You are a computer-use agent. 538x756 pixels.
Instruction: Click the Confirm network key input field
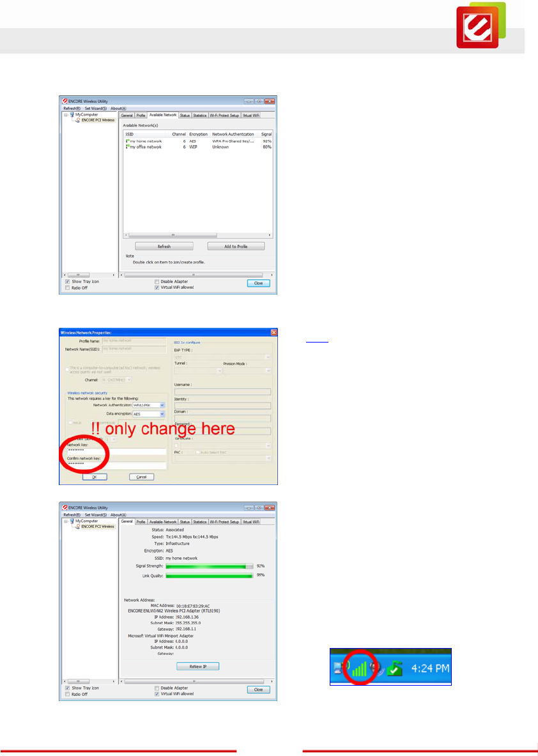click(116, 465)
